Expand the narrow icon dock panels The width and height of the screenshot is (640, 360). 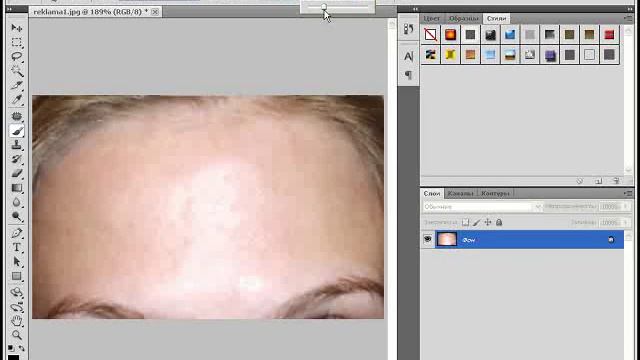(415, 9)
